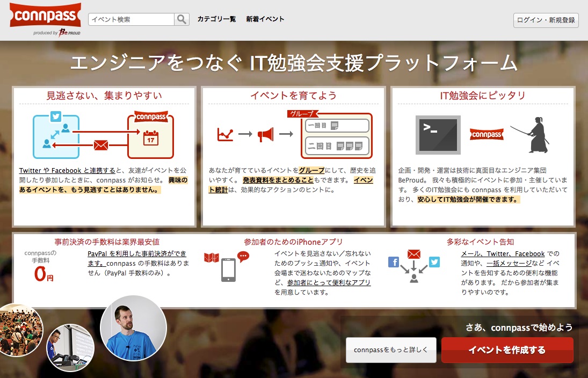Follow the PayPal を利用した事前決済ができます link
The width and height of the screenshot is (588, 378).
(137, 258)
